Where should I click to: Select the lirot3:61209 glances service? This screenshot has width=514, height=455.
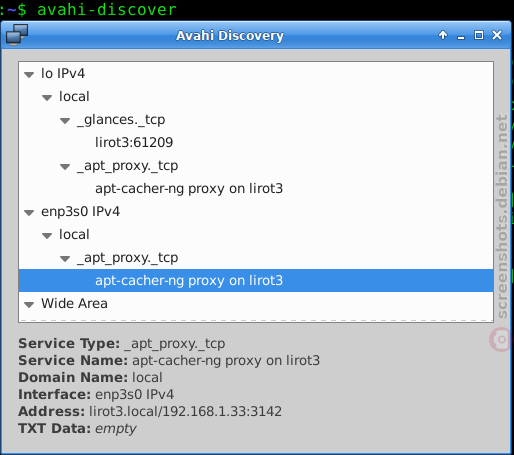click(134, 142)
